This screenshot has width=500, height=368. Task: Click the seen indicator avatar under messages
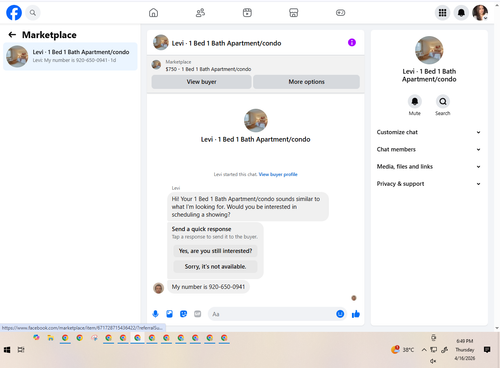(354, 298)
